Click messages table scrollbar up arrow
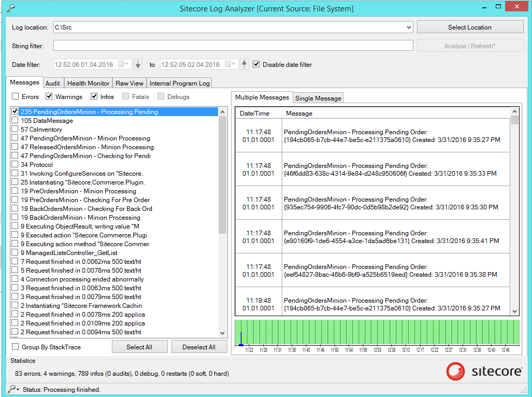 pyautogui.click(x=514, y=111)
